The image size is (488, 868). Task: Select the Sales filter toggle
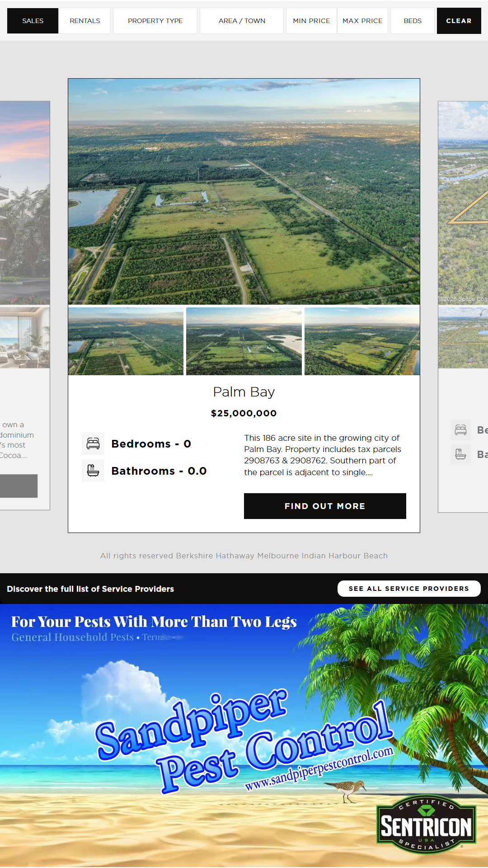pyautogui.click(x=33, y=21)
